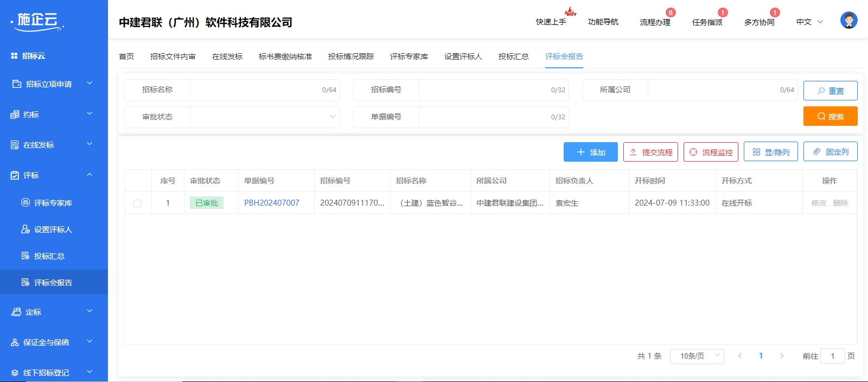Open 快速上手 with hot icon
The height and width of the screenshot is (382, 868).
point(551,22)
